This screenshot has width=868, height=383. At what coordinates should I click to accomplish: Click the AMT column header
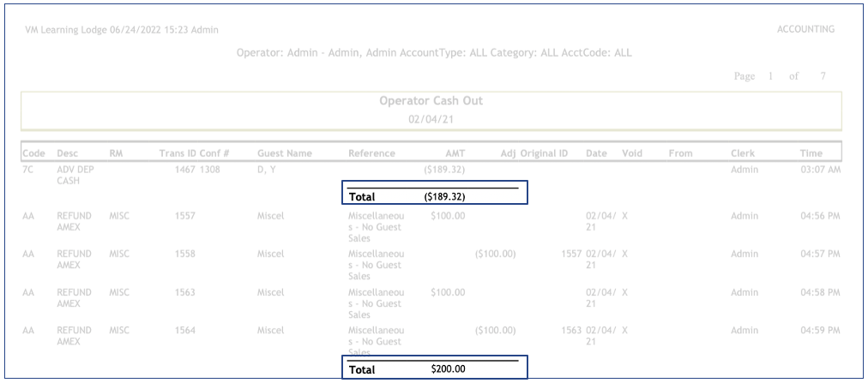tap(455, 153)
